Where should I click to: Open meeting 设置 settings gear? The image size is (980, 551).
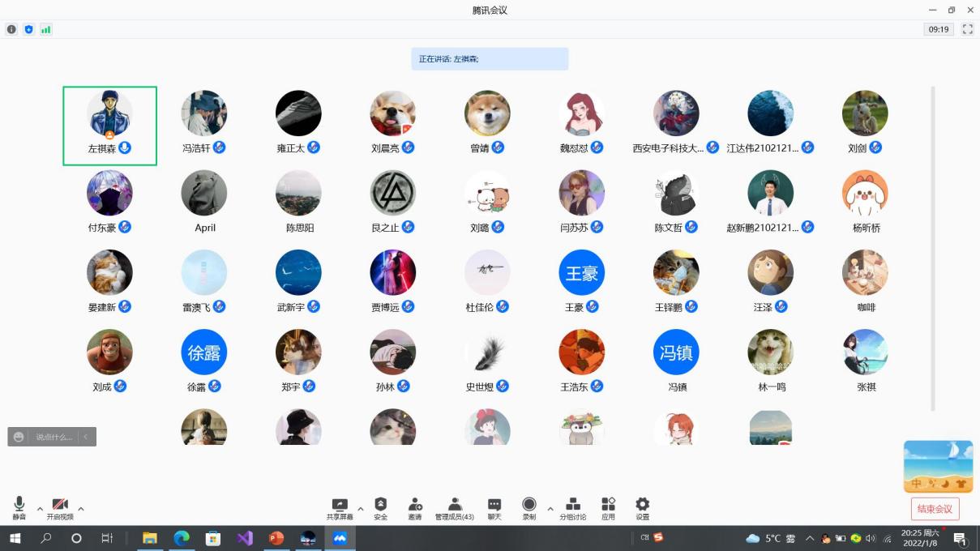pyautogui.click(x=642, y=508)
